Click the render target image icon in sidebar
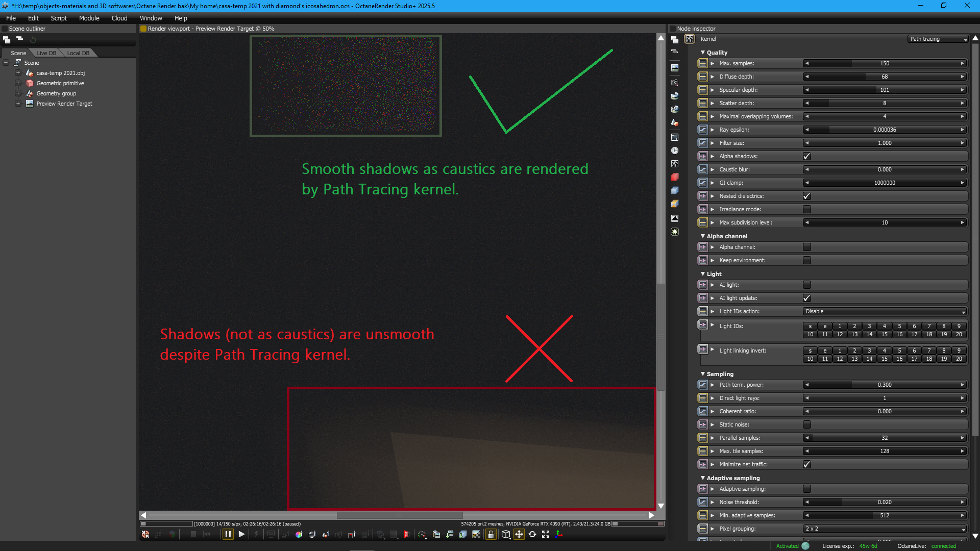This screenshot has width=980, height=551. click(675, 67)
